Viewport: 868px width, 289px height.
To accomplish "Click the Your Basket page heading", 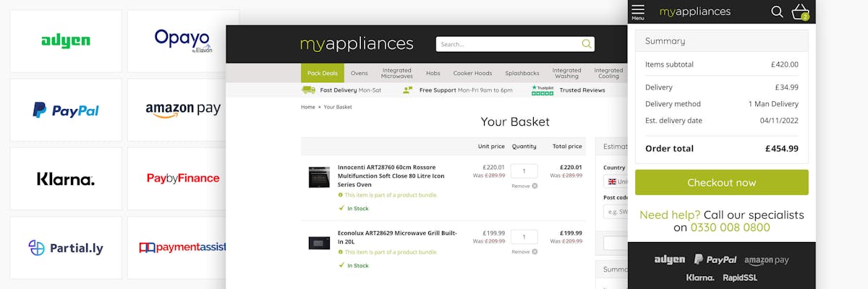I will pos(515,121).
